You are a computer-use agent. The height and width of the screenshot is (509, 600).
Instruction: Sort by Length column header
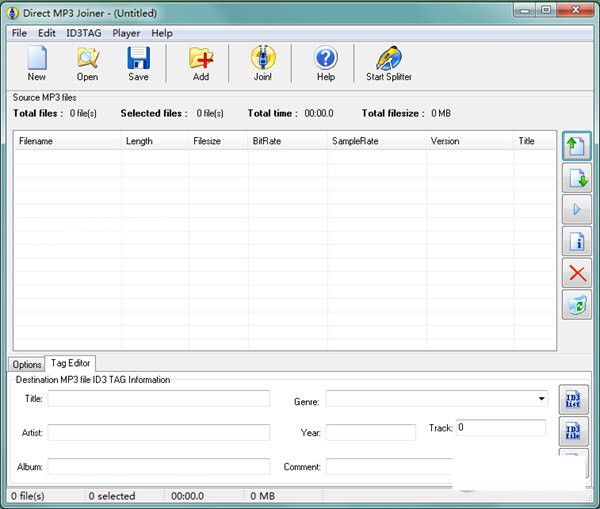pyautogui.click(x=155, y=141)
